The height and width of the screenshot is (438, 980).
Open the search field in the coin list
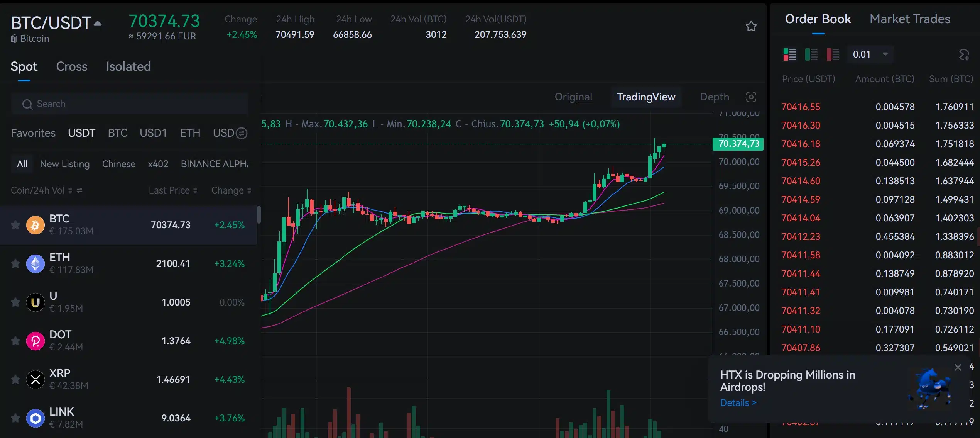tap(129, 104)
